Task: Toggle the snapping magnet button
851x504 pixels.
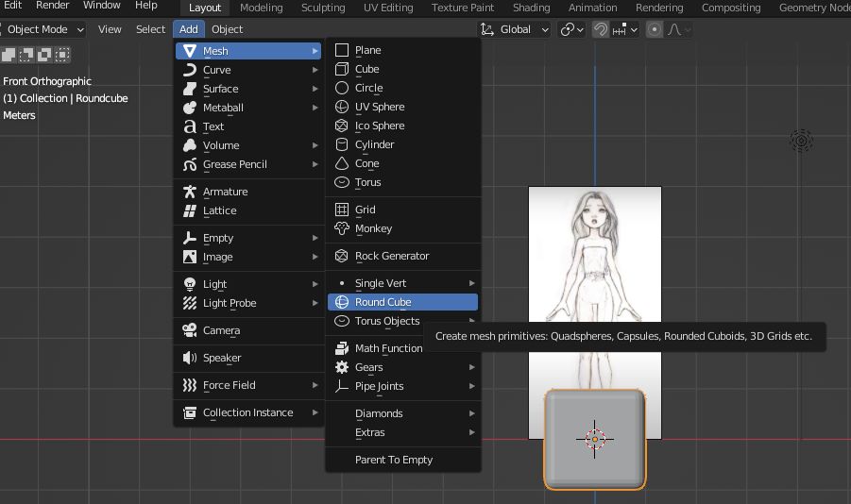Action: (601, 29)
